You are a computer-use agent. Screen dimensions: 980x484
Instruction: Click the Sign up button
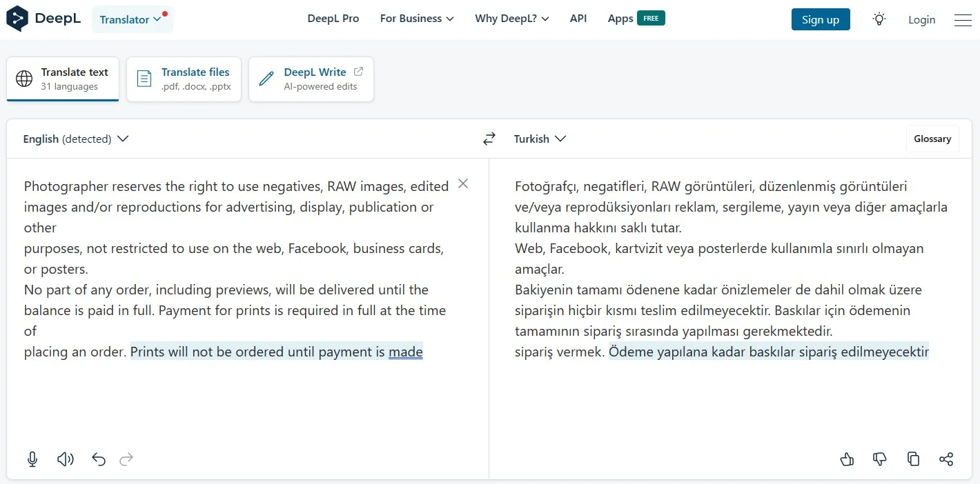[x=820, y=19]
